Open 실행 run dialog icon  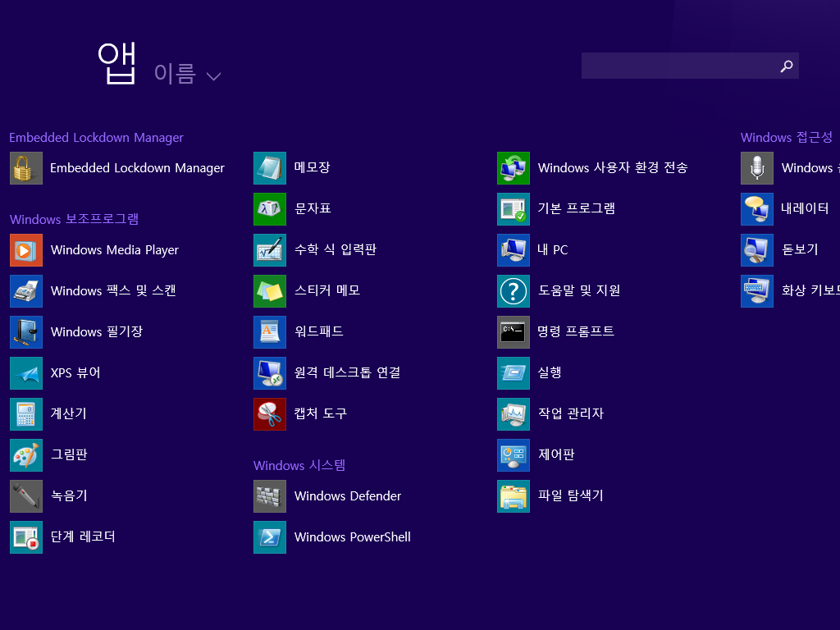coord(514,373)
